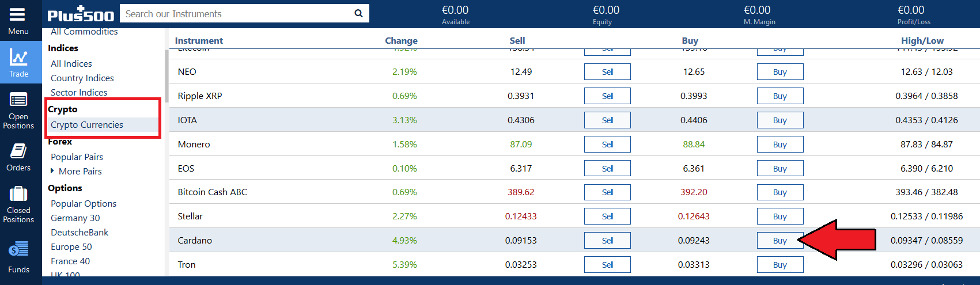Screen dimensions: 980x285
Task: Select France 40 option
Action: coord(70,261)
